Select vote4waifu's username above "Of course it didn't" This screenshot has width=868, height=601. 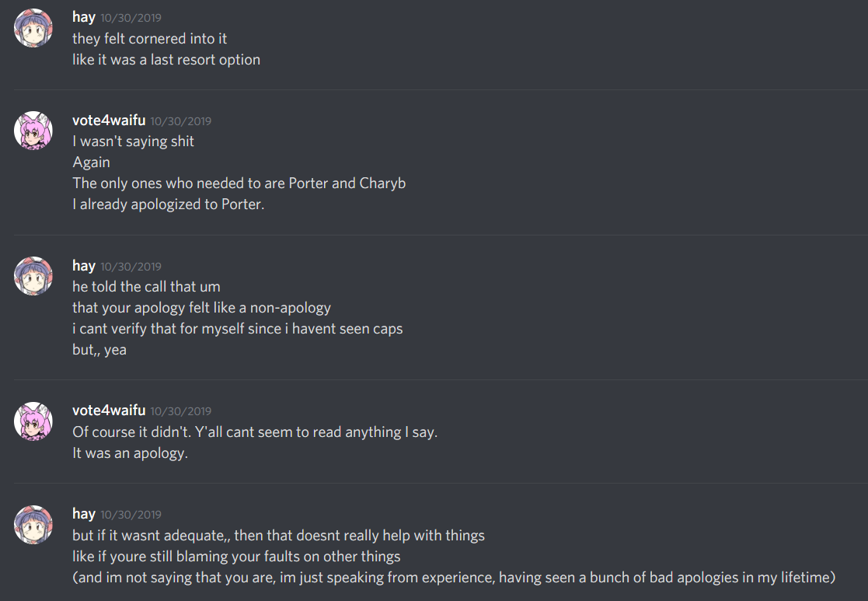(x=109, y=411)
